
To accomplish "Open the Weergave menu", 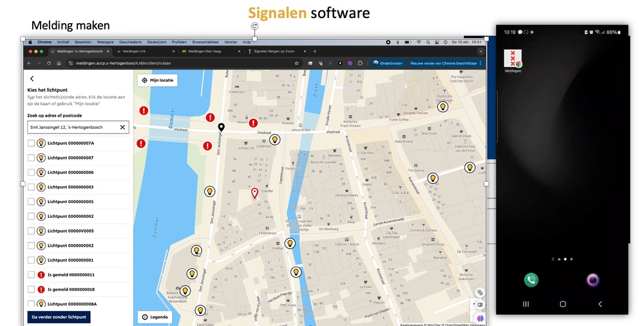I will (105, 42).
